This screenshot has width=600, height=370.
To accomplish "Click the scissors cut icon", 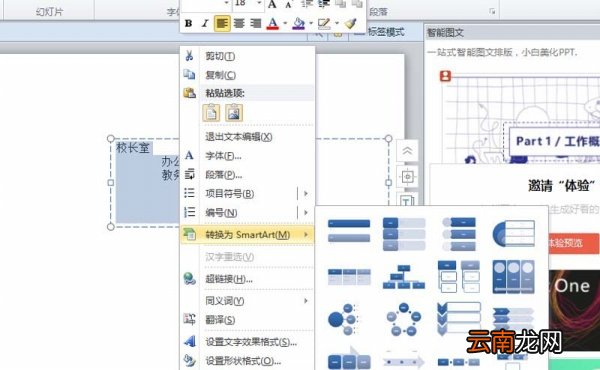I will coord(189,56).
